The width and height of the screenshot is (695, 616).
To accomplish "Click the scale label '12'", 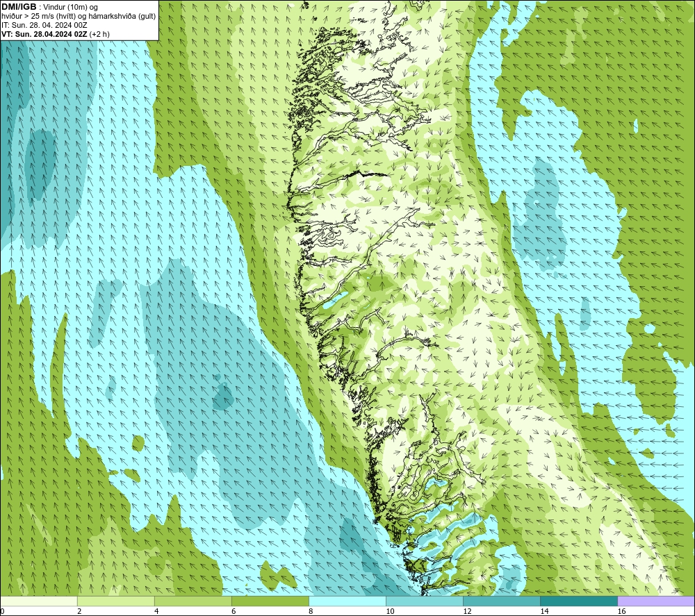I will pyautogui.click(x=467, y=612).
